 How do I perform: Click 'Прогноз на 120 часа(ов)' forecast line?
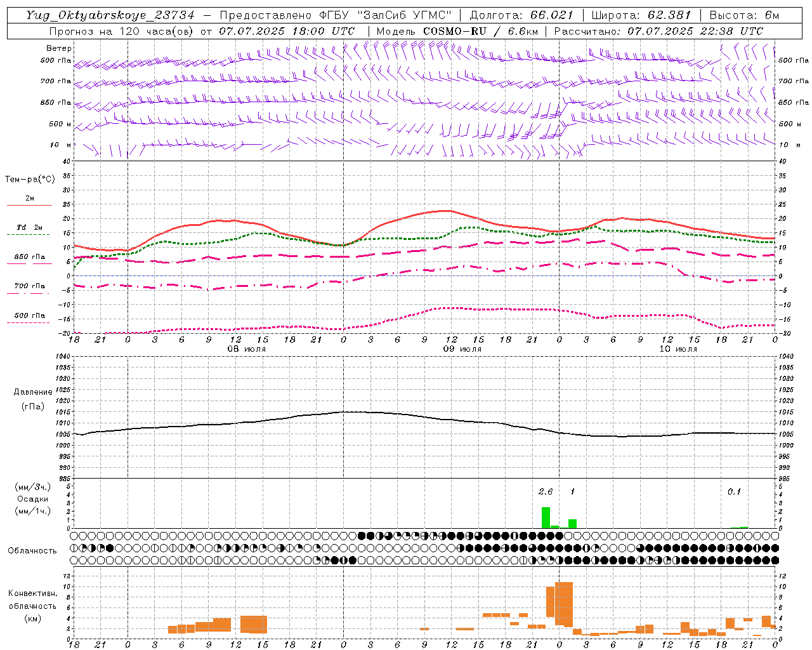(x=122, y=31)
